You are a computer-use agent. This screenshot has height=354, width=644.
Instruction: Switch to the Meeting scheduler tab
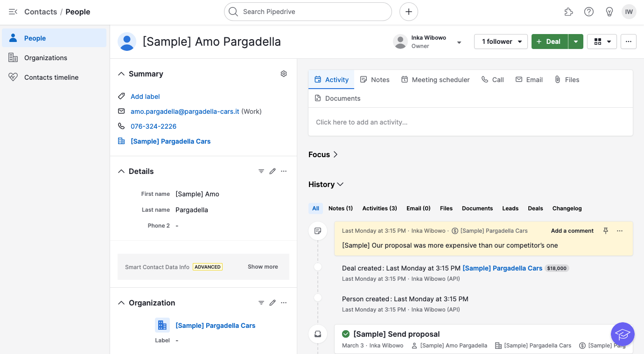[x=435, y=80]
